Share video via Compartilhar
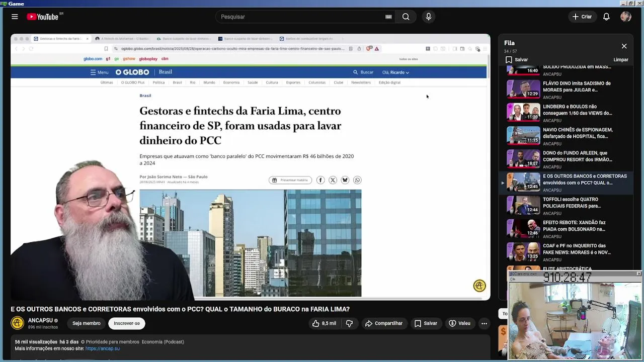This screenshot has height=362, width=644. click(x=384, y=323)
